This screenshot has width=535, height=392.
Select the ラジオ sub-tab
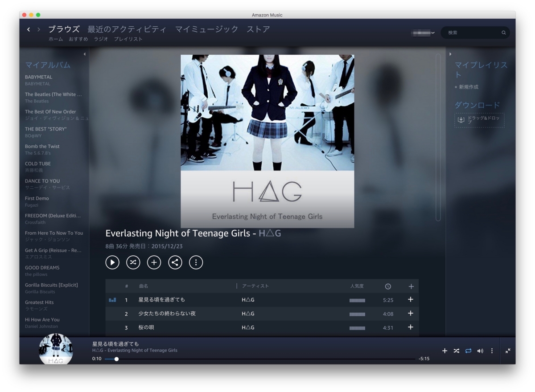tap(101, 39)
